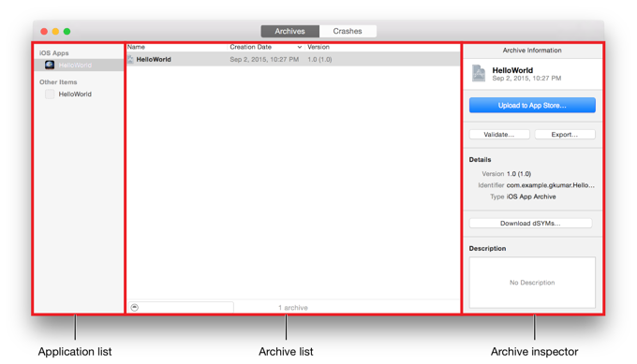Zoom the window with green button
This screenshot has width=637, height=364.
click(67, 31)
